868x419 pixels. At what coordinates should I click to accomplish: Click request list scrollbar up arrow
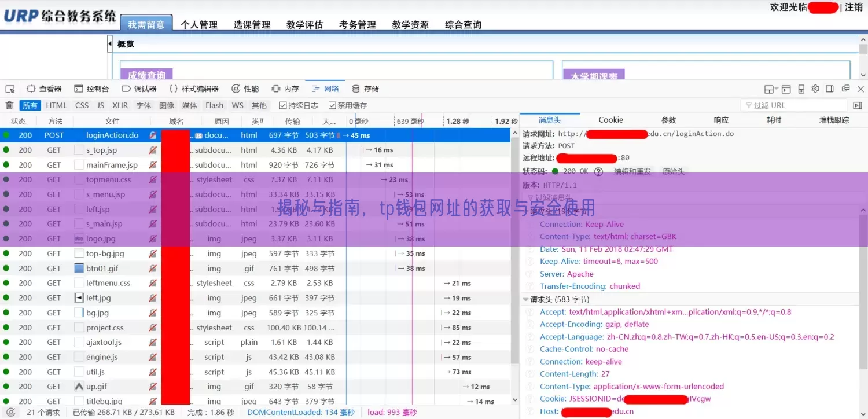click(x=515, y=133)
